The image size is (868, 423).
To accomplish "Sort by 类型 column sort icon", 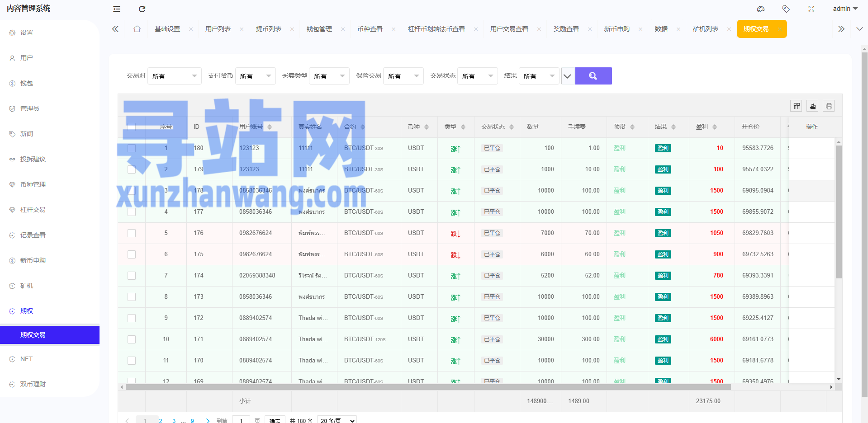I will tap(463, 127).
